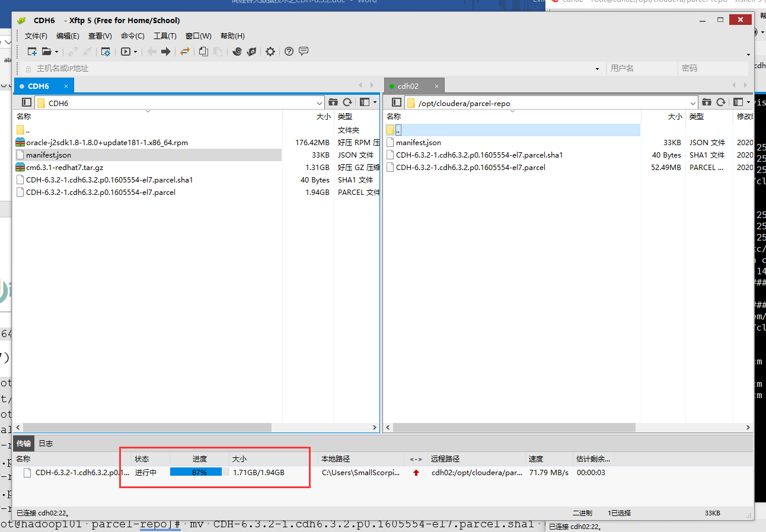Switch to the 传输 transfer tab
The image size is (766, 532).
(x=24, y=443)
